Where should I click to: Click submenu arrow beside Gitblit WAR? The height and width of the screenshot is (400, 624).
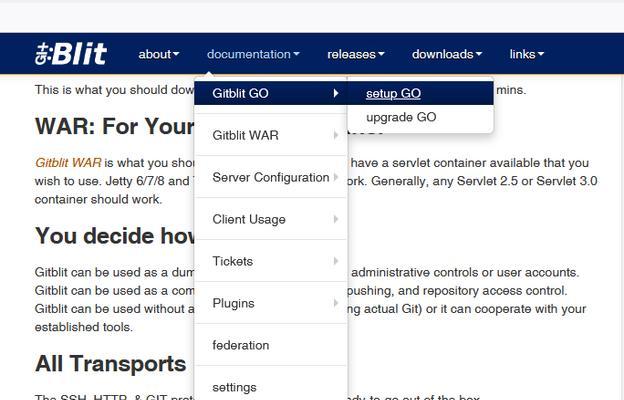(336, 135)
